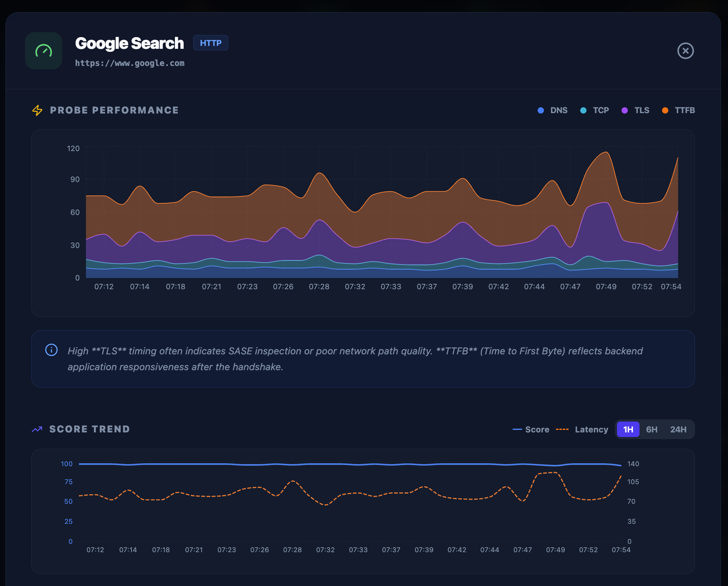728x586 pixels.
Task: Toggle the Latency dashed legend entry
Action: [x=582, y=429]
